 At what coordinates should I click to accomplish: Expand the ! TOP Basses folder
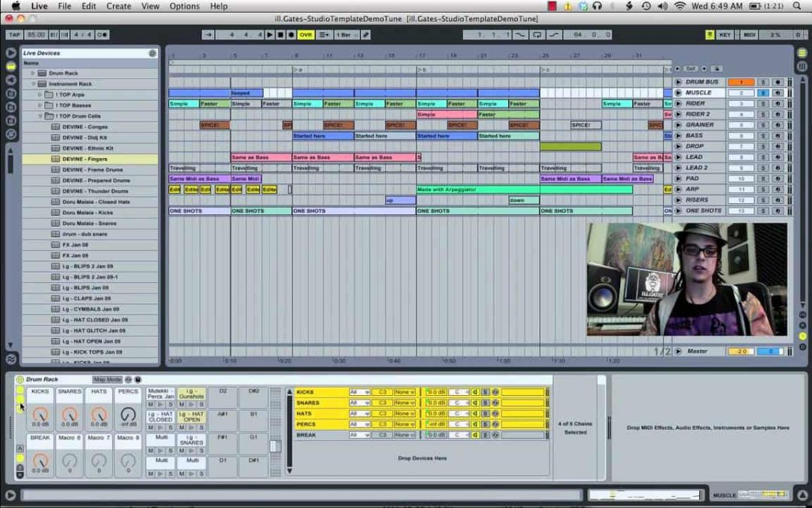(40, 105)
